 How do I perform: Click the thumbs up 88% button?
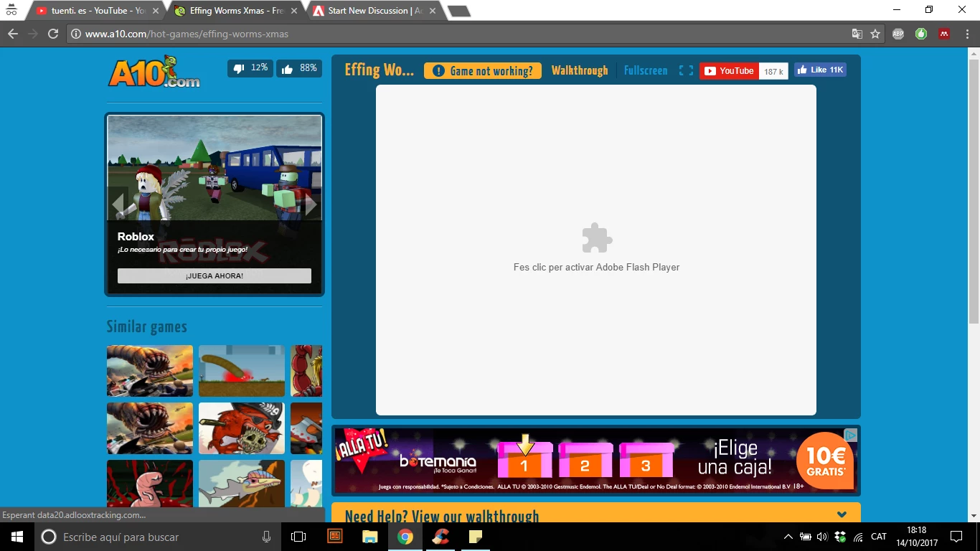(x=299, y=68)
